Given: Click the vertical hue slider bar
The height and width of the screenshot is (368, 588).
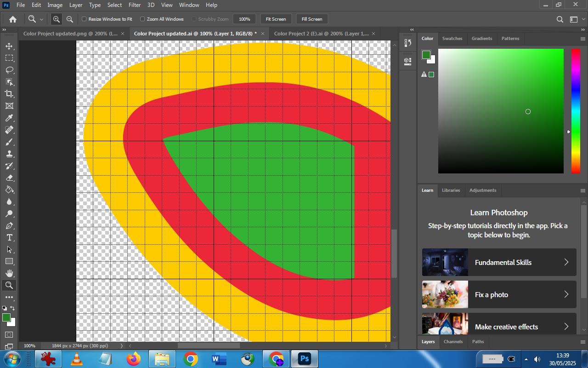Looking at the screenshot, I should click(x=576, y=111).
